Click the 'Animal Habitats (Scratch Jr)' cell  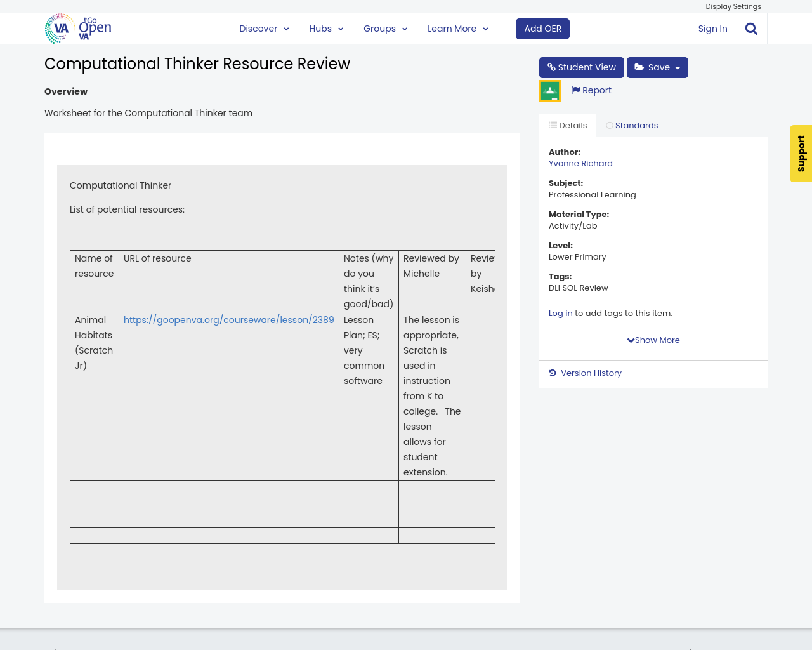95,396
